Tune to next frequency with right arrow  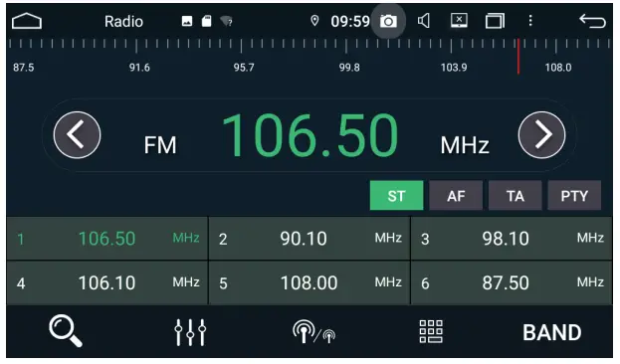point(541,135)
